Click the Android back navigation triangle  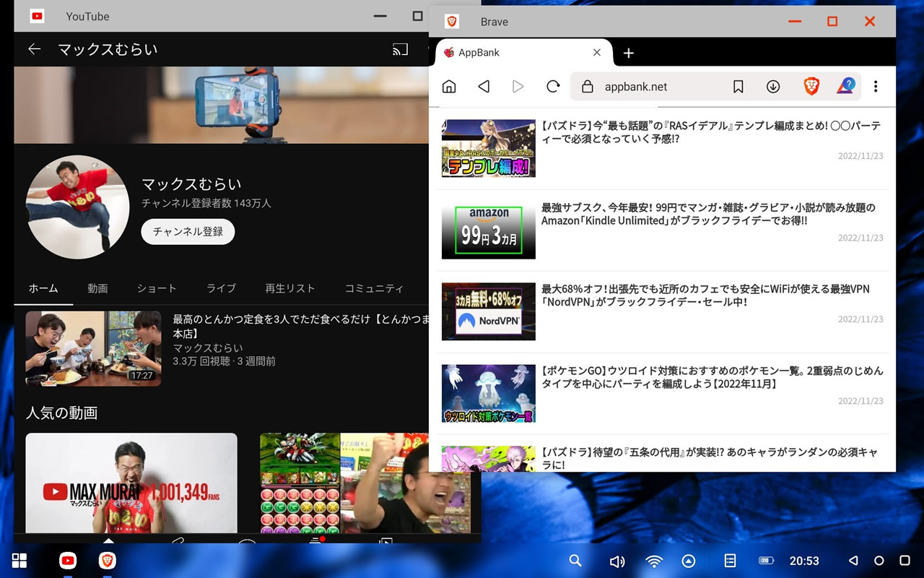click(853, 561)
